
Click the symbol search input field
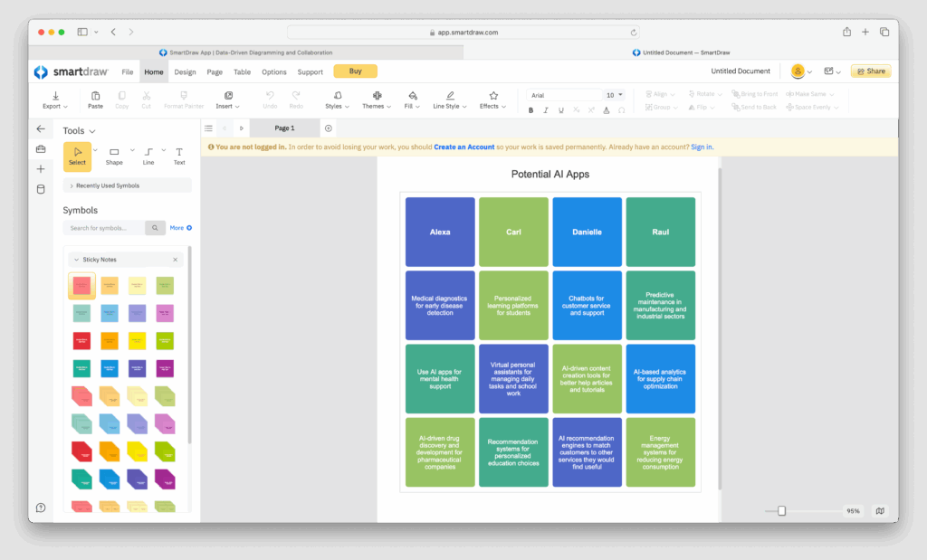104,228
